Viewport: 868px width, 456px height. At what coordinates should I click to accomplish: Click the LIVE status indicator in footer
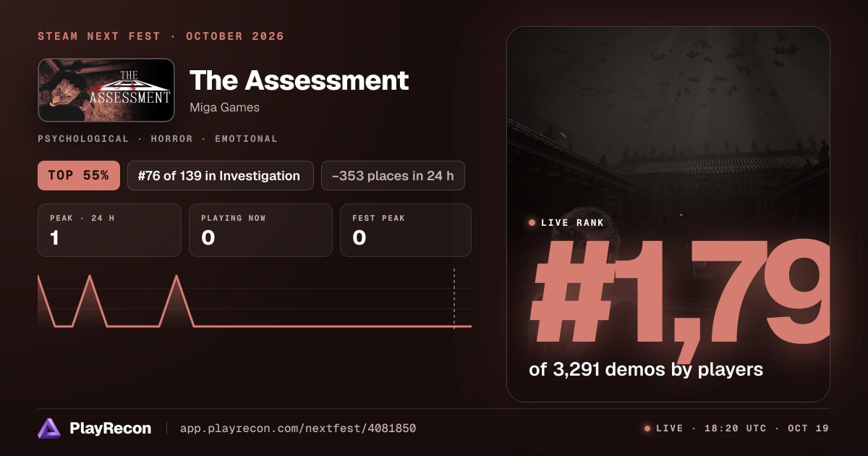click(x=663, y=428)
